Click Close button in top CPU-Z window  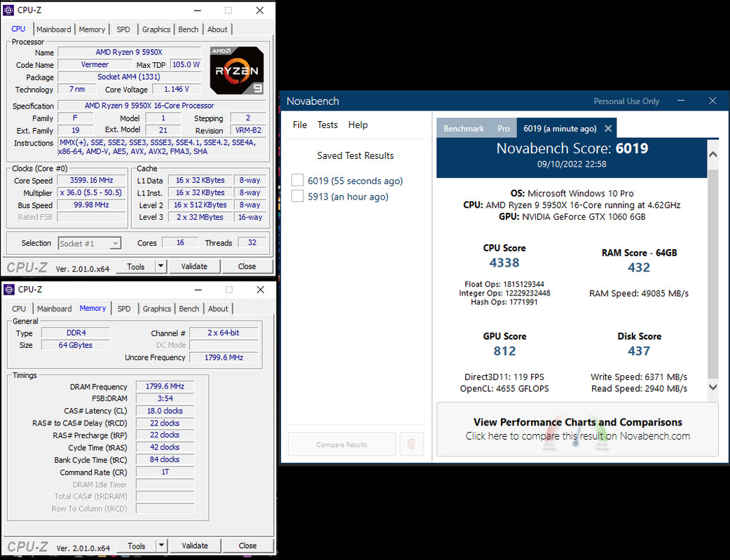tap(247, 267)
